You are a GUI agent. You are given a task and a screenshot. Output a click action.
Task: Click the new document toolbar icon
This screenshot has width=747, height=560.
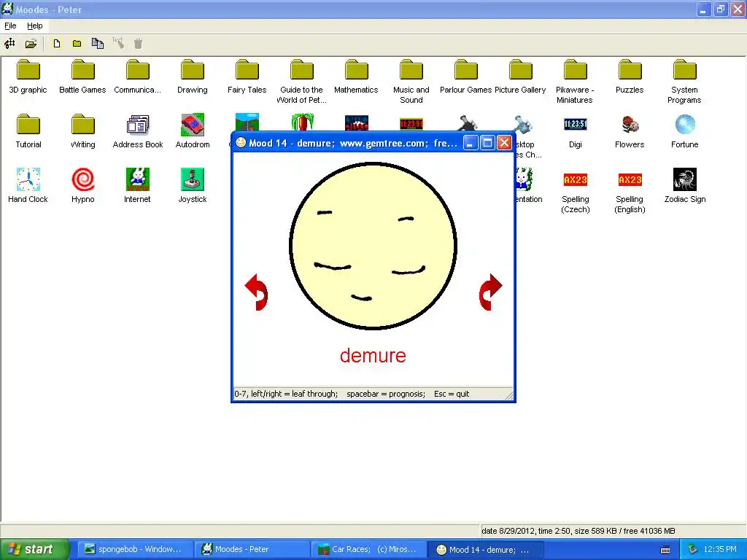pyautogui.click(x=57, y=44)
